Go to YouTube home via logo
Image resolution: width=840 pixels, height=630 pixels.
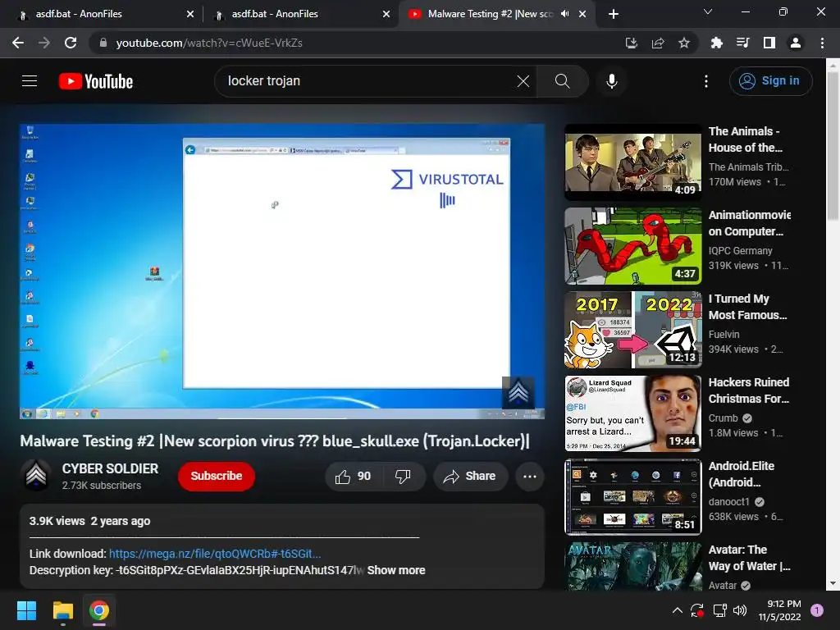95,81
